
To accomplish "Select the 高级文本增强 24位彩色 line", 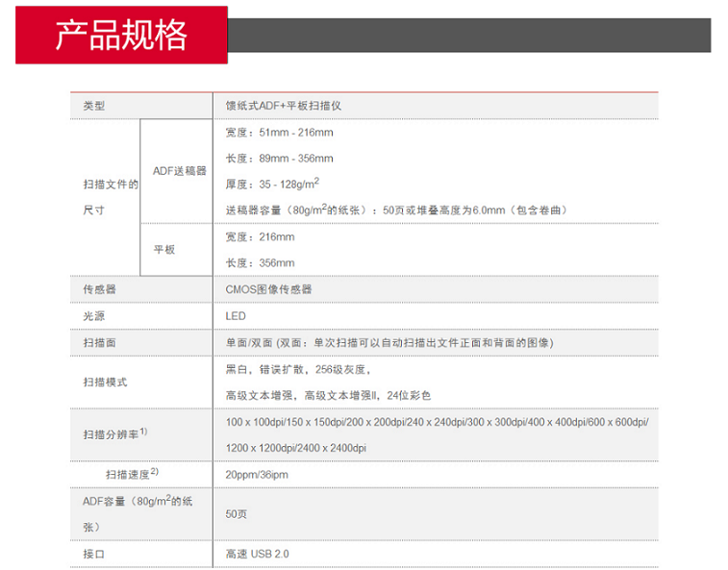I will tap(328, 395).
